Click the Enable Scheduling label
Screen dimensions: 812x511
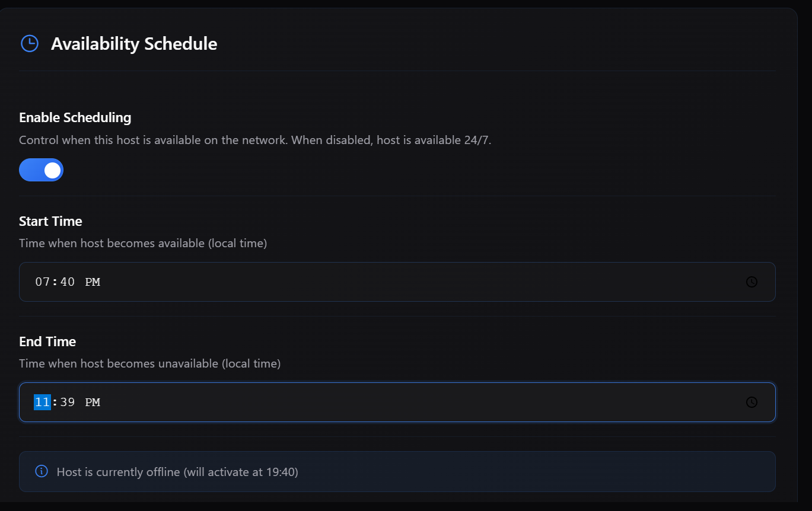pyautogui.click(x=75, y=117)
